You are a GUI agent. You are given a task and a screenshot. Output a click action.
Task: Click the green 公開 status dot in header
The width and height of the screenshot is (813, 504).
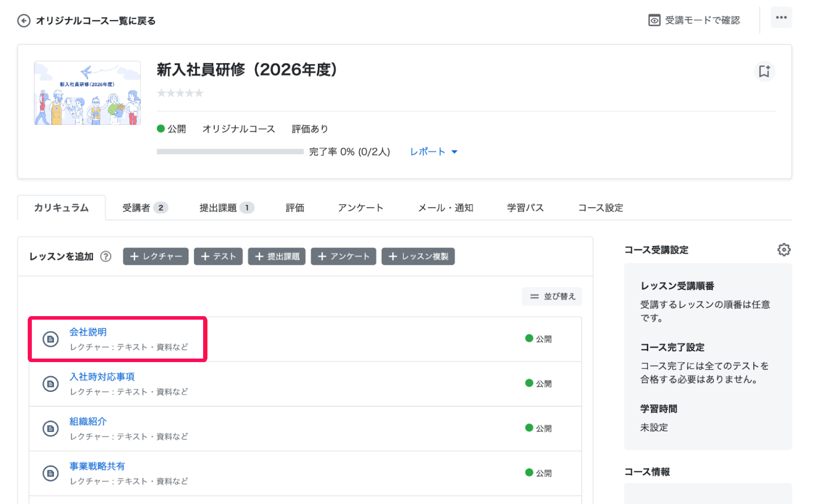[x=161, y=129]
